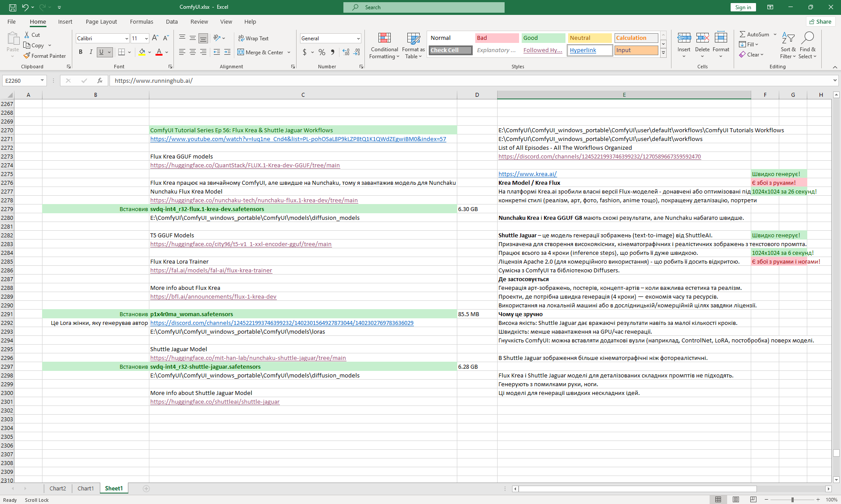
Task: Click the Percent Style icon
Action: coord(322,52)
